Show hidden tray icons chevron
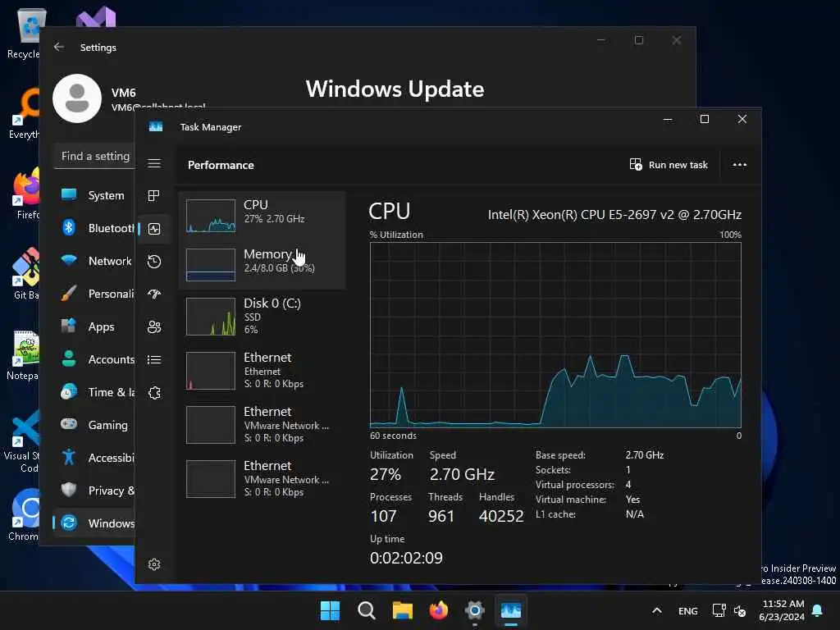This screenshot has width=840, height=630. coord(657,610)
